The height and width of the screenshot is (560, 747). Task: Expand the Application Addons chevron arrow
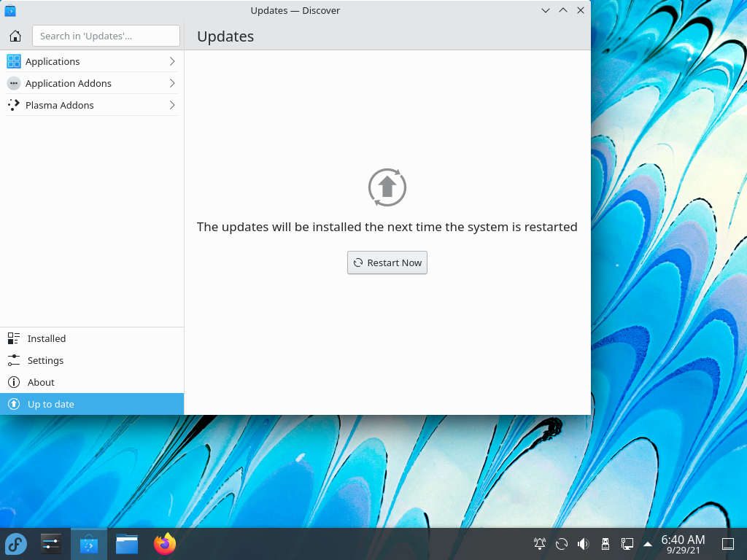click(x=172, y=83)
